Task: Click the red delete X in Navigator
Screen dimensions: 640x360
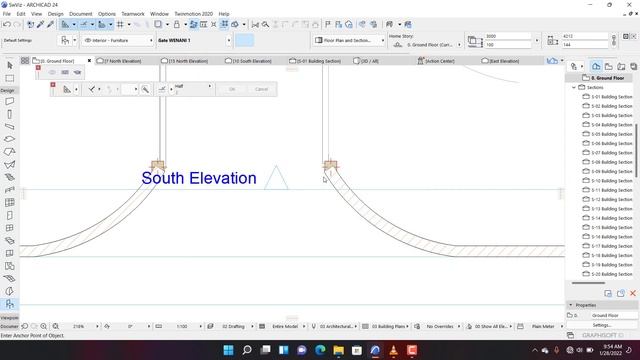Action: [x=633, y=293]
